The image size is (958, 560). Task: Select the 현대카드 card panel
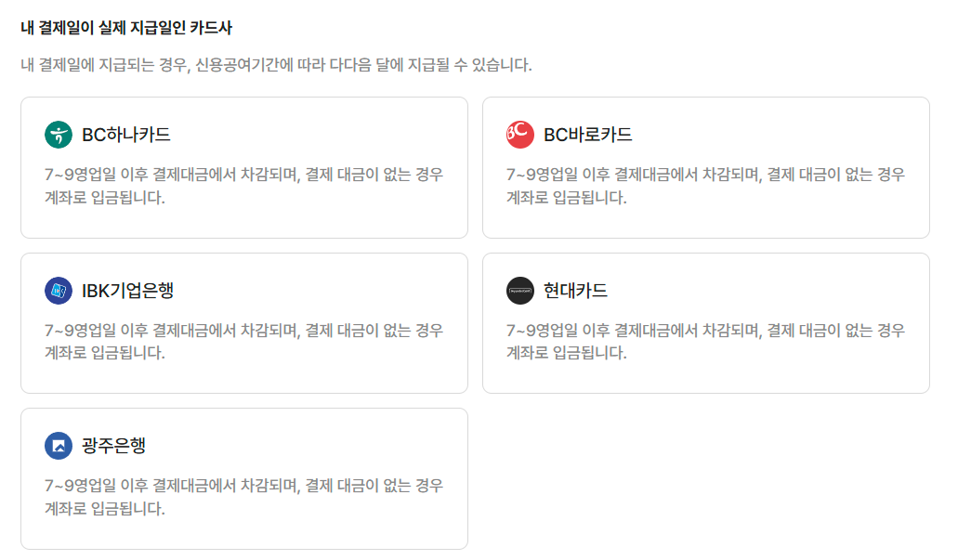point(704,322)
